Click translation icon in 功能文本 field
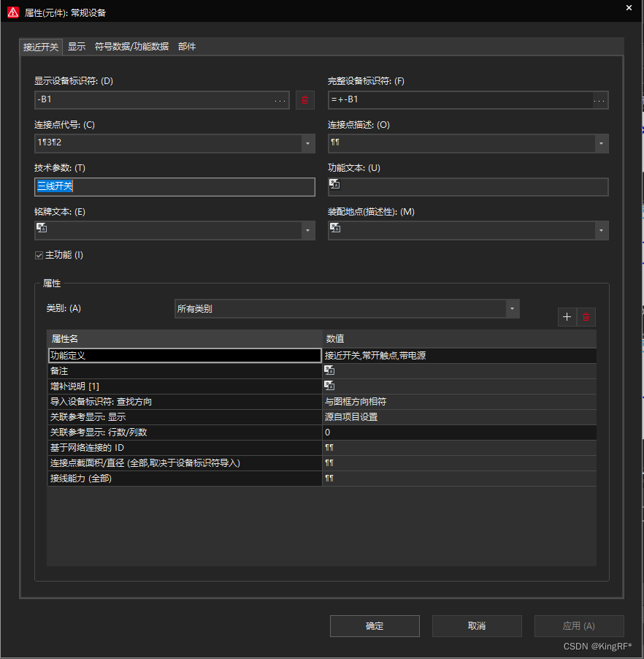Viewport: 644px width, 659px height. tap(334, 184)
